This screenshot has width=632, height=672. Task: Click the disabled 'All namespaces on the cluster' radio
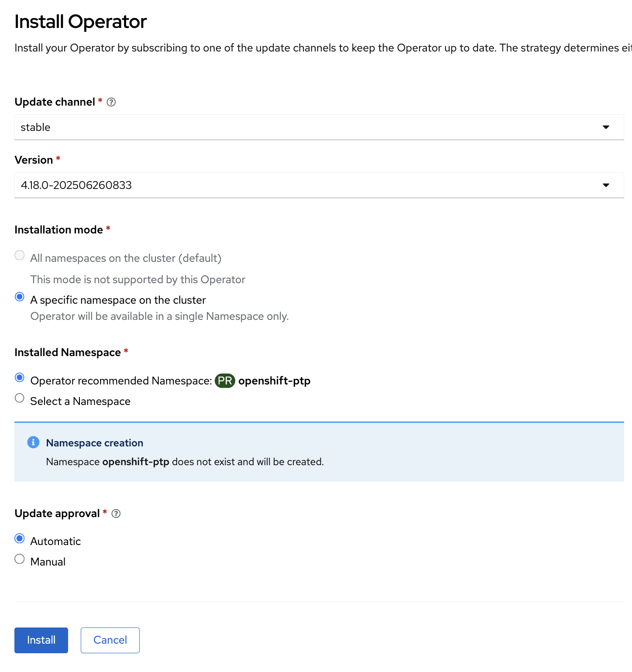pyautogui.click(x=20, y=255)
